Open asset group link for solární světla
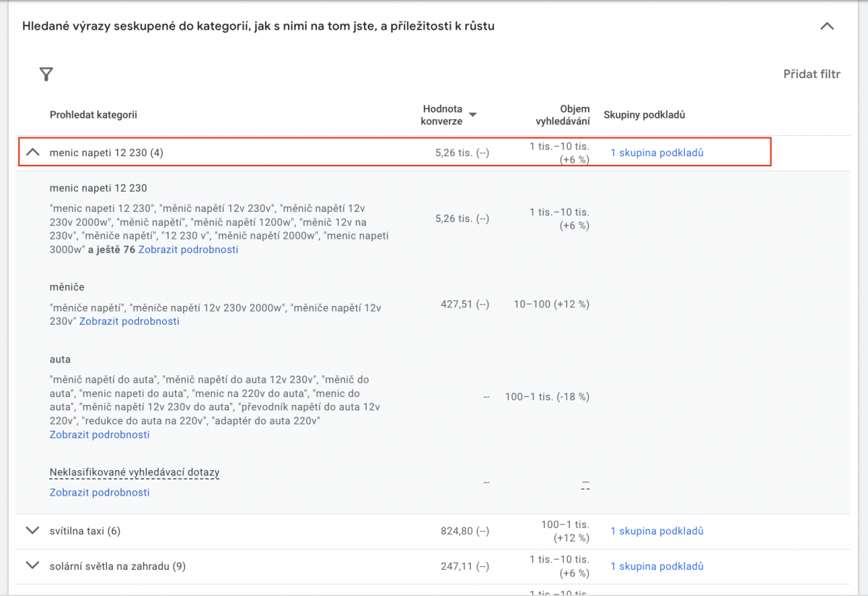 coord(656,566)
